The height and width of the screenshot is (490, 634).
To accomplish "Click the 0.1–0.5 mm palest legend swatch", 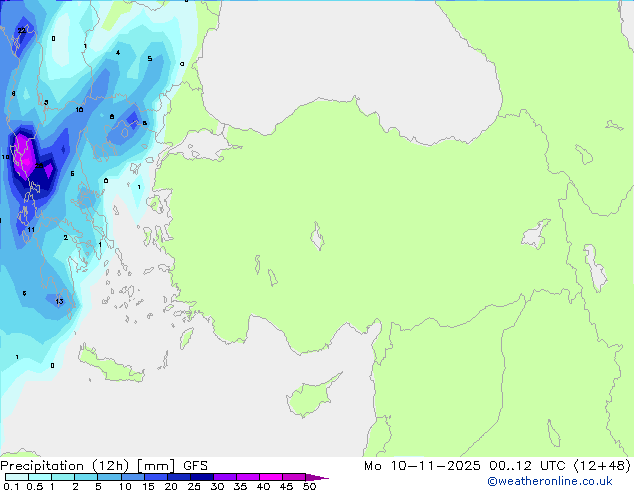I will coord(17,477).
